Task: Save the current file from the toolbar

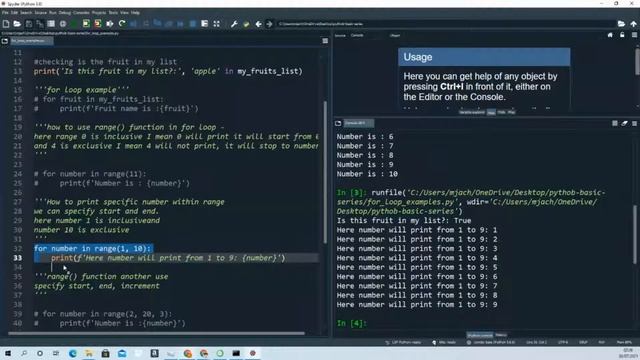Action: (x=29, y=24)
